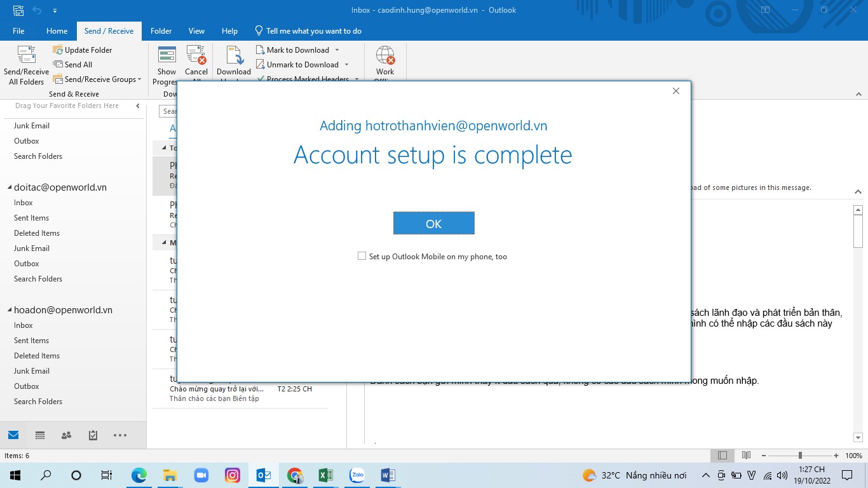
Task: Click OK to finish account setup
Action: (x=434, y=223)
